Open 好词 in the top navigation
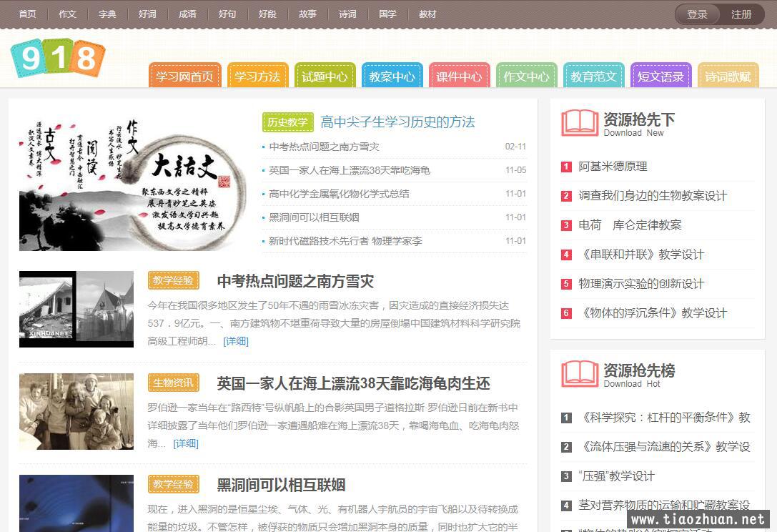The width and height of the screenshot is (777, 532). click(x=147, y=14)
